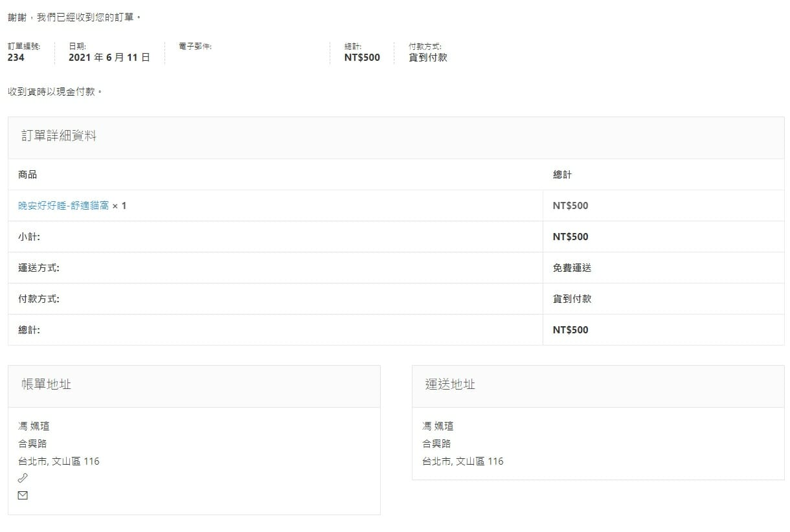Click the 帳單地址 section heading
The width and height of the screenshot is (790, 532).
(46, 384)
